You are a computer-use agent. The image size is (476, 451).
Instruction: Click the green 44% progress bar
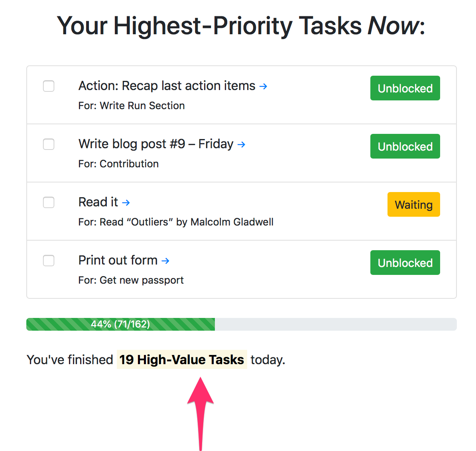tap(120, 325)
